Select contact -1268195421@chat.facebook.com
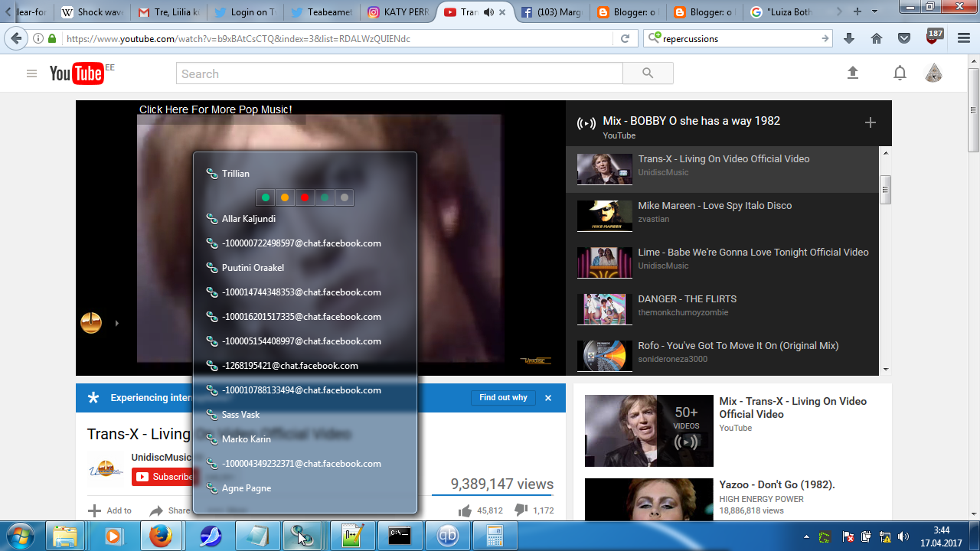Image resolution: width=980 pixels, height=551 pixels. [305, 366]
